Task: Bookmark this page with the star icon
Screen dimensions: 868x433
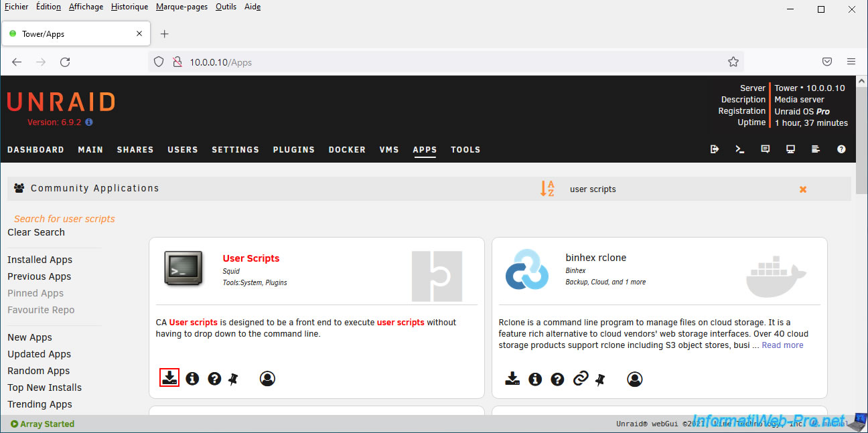Action: [x=733, y=62]
